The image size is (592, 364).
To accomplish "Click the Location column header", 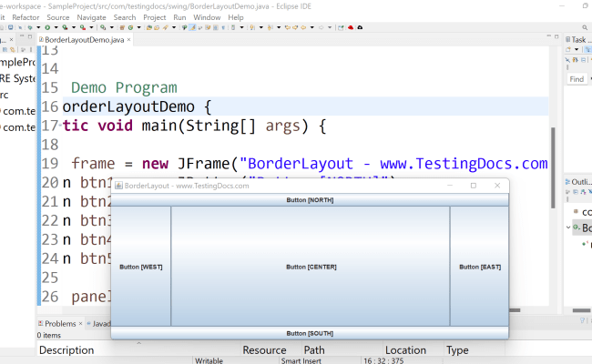I will tap(413, 350).
